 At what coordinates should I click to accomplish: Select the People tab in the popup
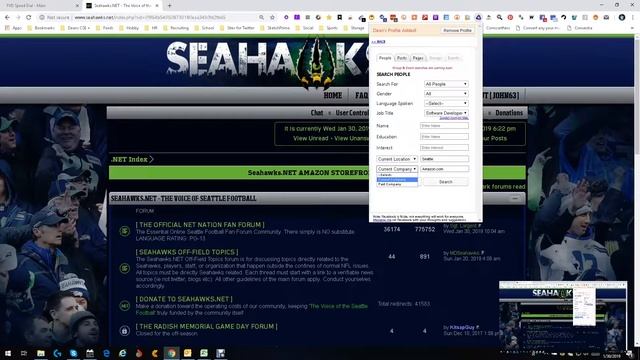point(384,58)
